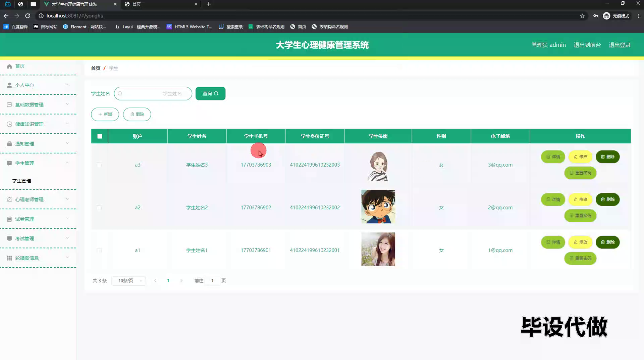Screen dimensions: 644x360
Task: Open the HTML5 Website bookmark
Action: click(x=190, y=27)
